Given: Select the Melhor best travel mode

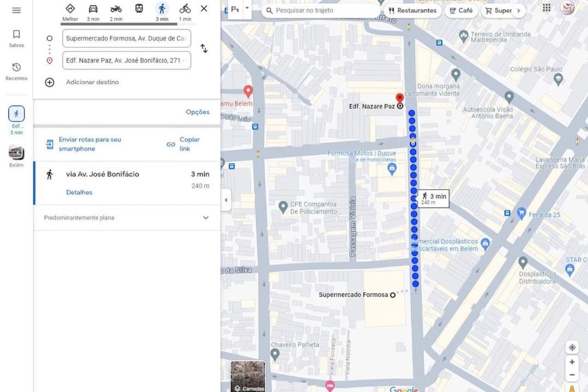Looking at the screenshot, I should [x=70, y=13].
